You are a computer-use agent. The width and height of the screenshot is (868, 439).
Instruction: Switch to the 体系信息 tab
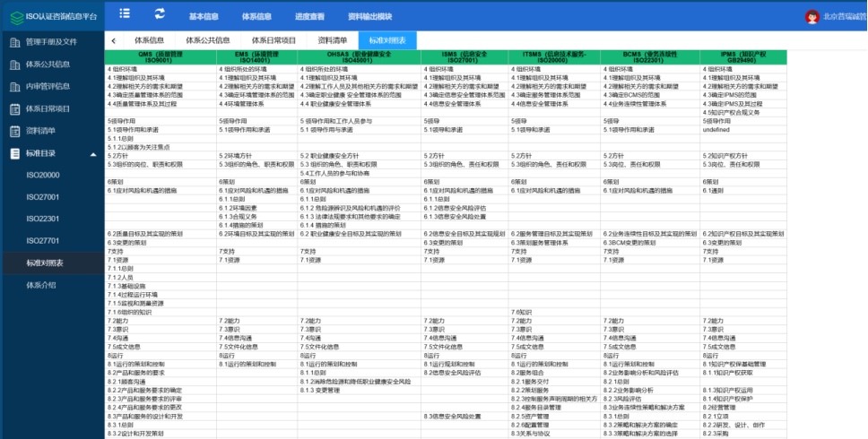click(150, 40)
